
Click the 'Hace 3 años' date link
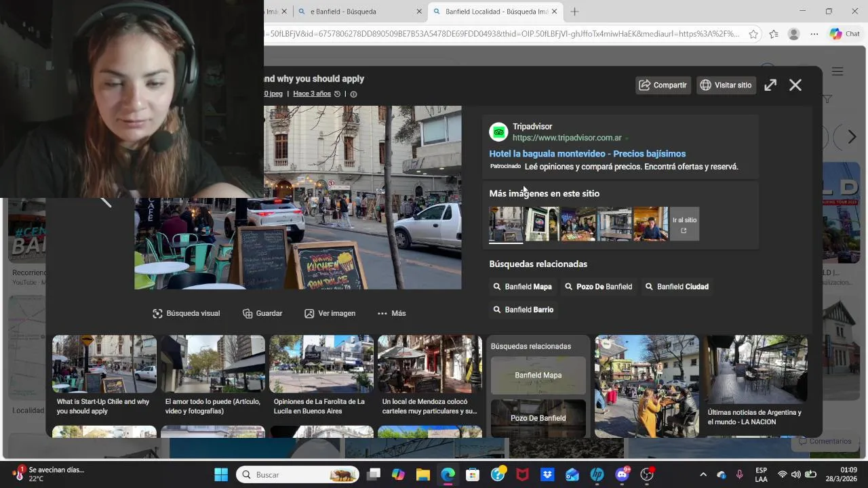(312, 94)
